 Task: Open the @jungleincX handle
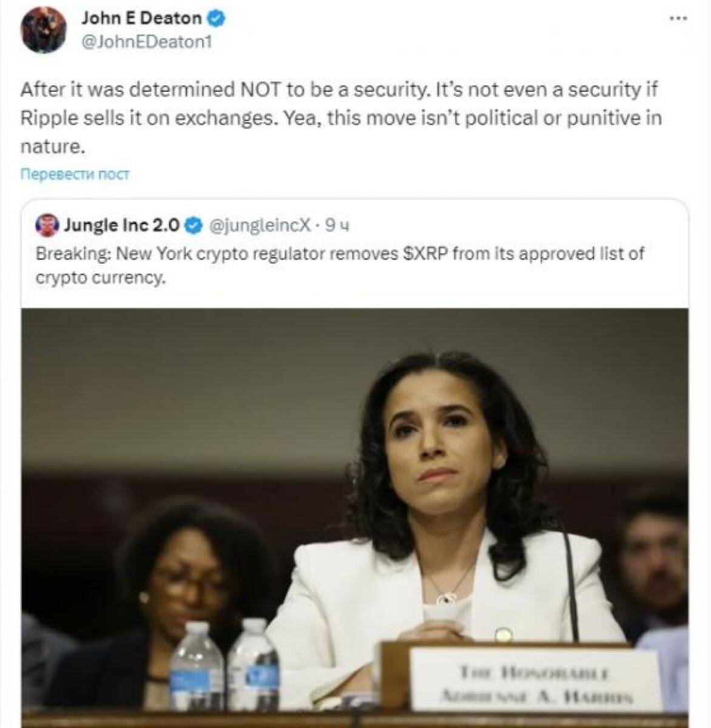pyautogui.click(x=260, y=226)
